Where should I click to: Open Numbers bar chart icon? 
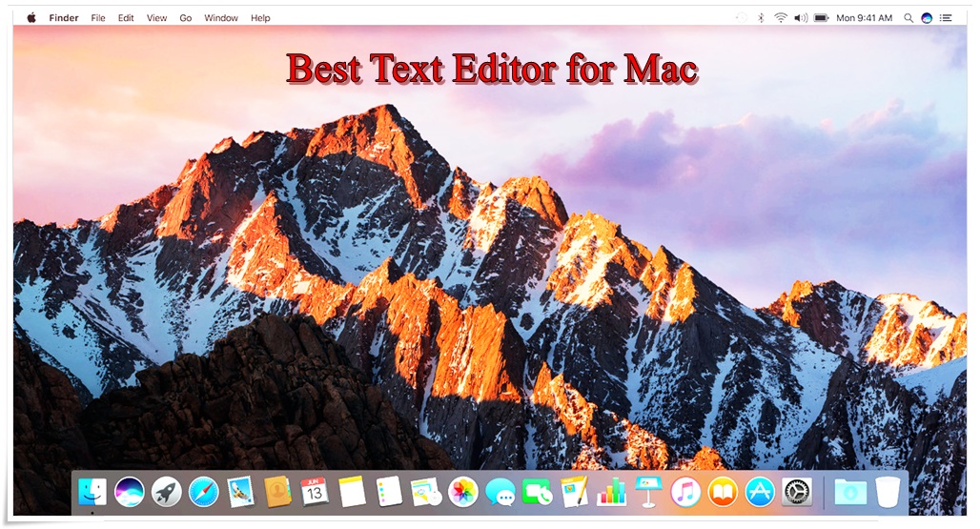coord(611,492)
